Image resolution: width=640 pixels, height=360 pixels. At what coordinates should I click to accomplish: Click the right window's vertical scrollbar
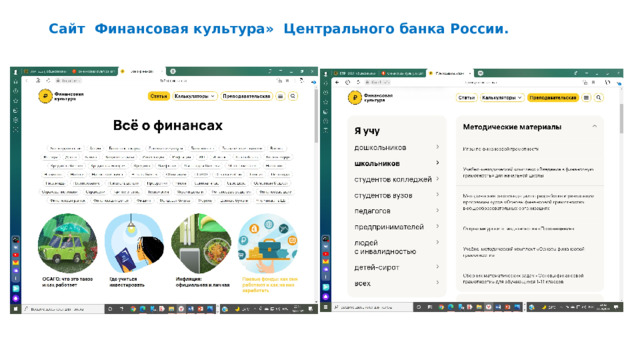[621, 118]
